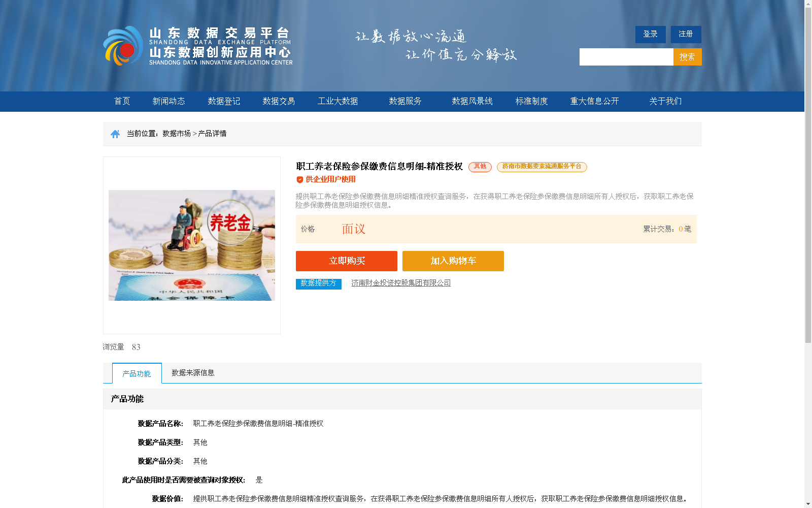Click the 数据产品名称 field label
Screen dimensions: 812x508
click(x=160, y=424)
